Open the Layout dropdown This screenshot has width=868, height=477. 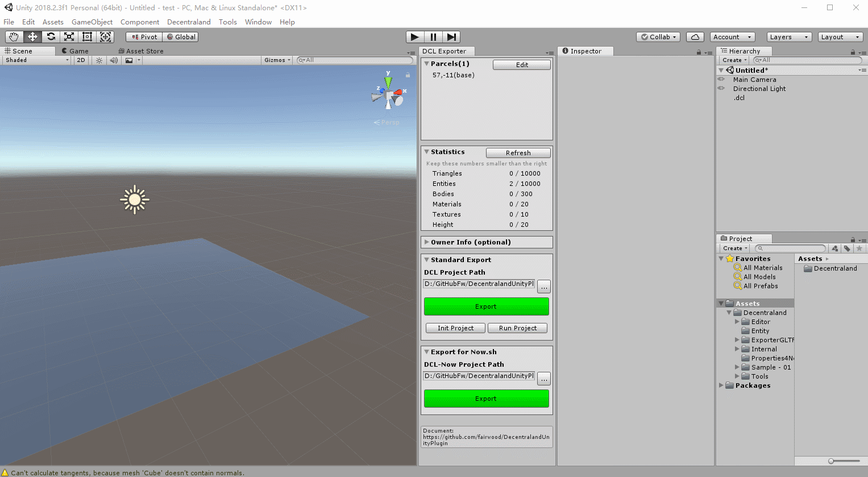click(840, 37)
